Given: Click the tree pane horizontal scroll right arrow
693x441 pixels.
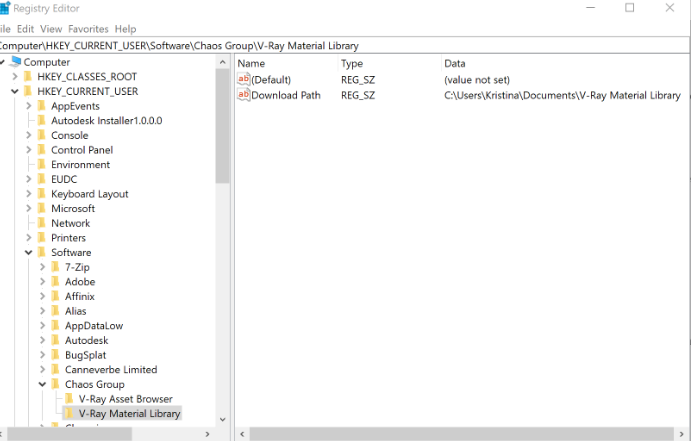Looking at the screenshot, I should [207, 434].
